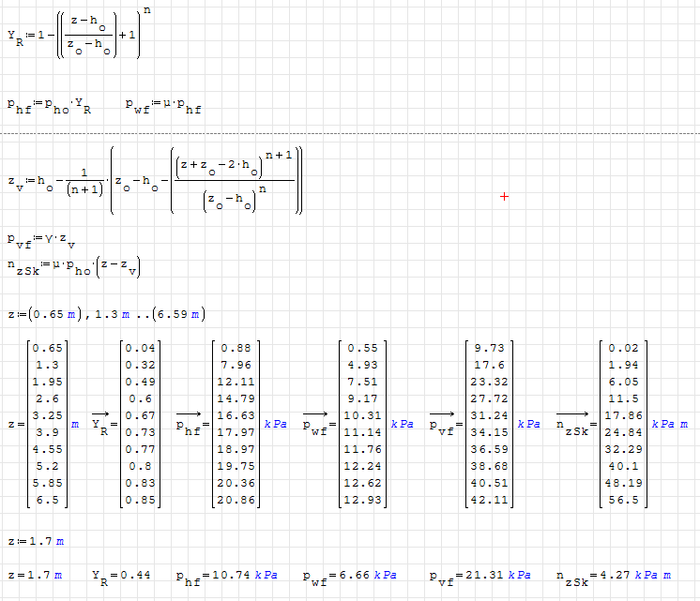Click the n_zSk := μ·p_ho·(z−z_v) definition
Viewport: 700px width, 601px height.
74,267
